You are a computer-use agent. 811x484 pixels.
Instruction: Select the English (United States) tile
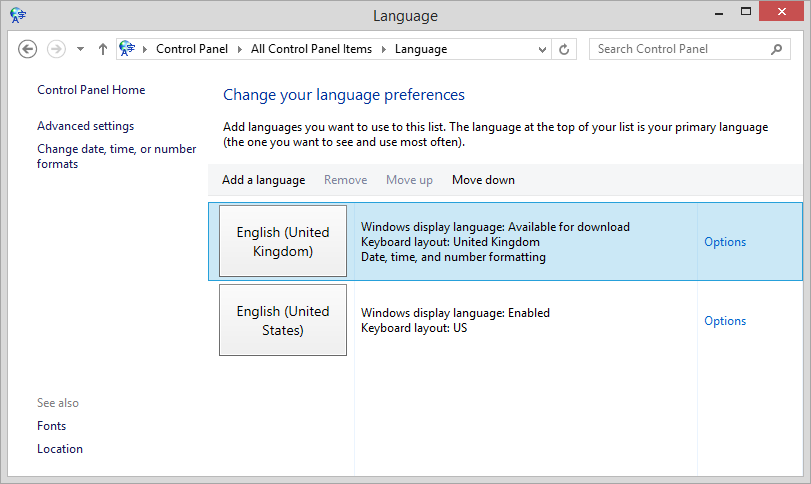tap(283, 320)
